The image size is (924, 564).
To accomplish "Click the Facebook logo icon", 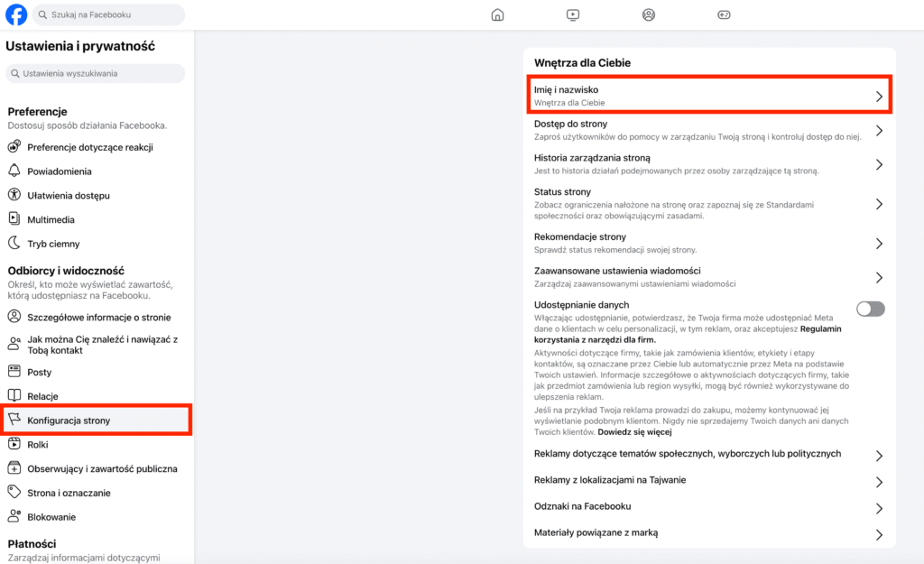I will click(x=16, y=14).
